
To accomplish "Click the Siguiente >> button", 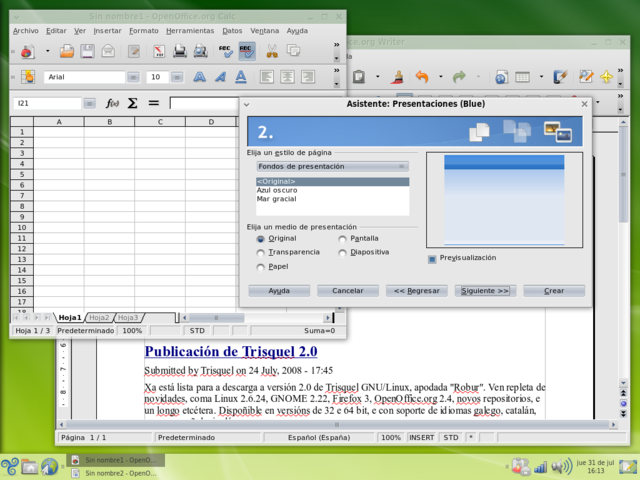I will tap(485, 291).
